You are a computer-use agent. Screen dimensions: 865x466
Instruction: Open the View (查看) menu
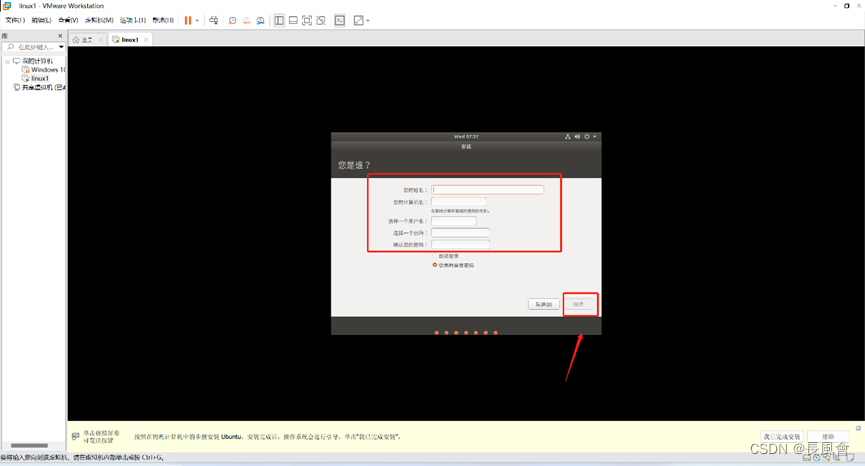click(68, 20)
